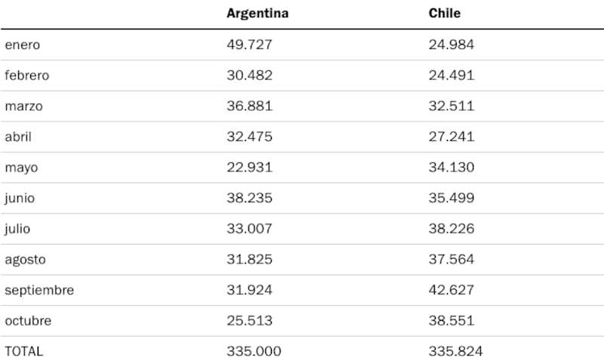Screen dimensions: 604x364
Task: Select the julio row label
Action: pos(17,228)
